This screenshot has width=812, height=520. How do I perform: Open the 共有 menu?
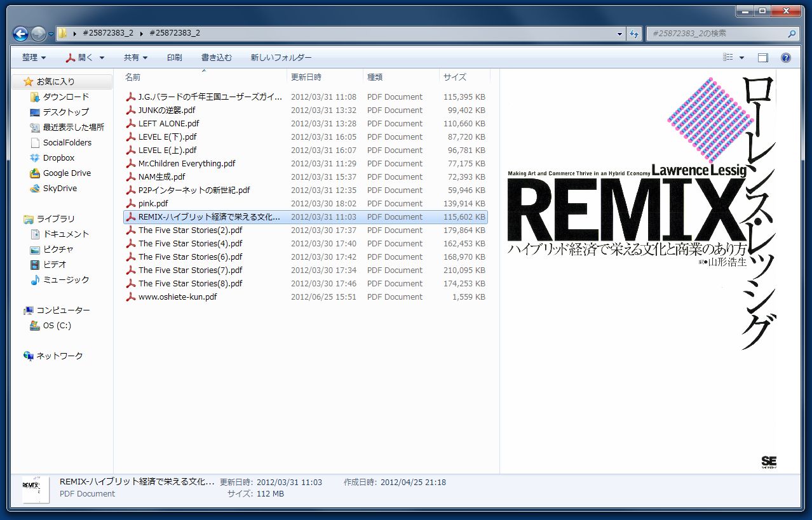click(136, 57)
